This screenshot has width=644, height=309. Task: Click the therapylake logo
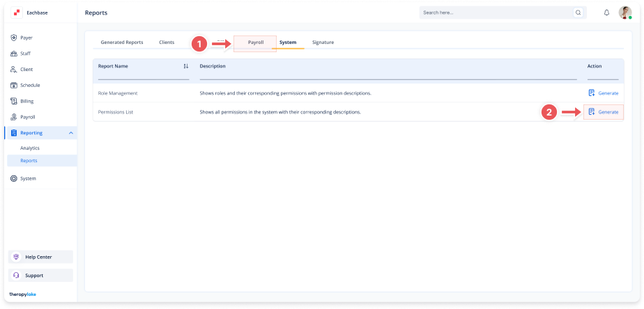point(22,294)
